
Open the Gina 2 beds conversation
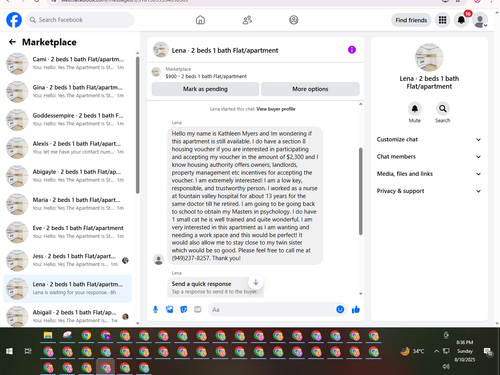(67, 91)
